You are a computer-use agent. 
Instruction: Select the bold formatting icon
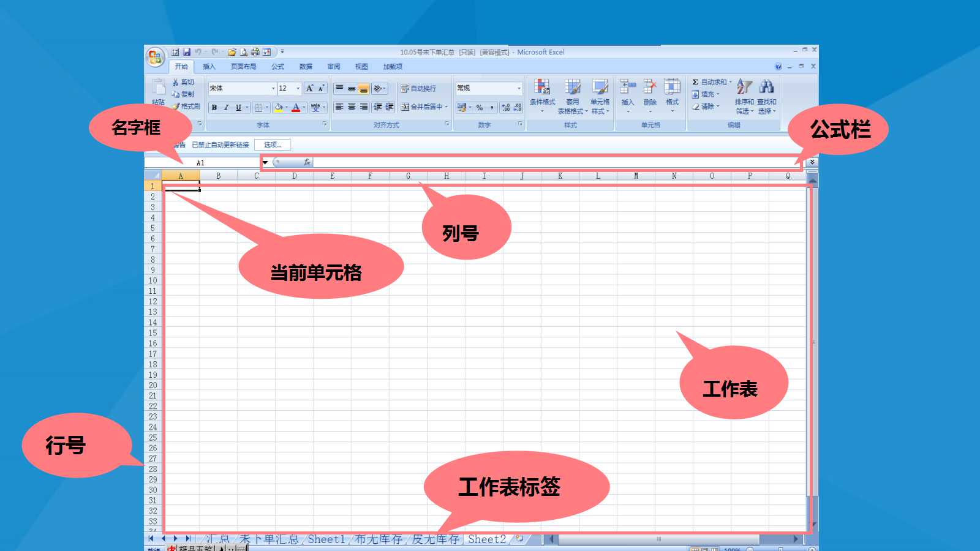click(x=214, y=107)
